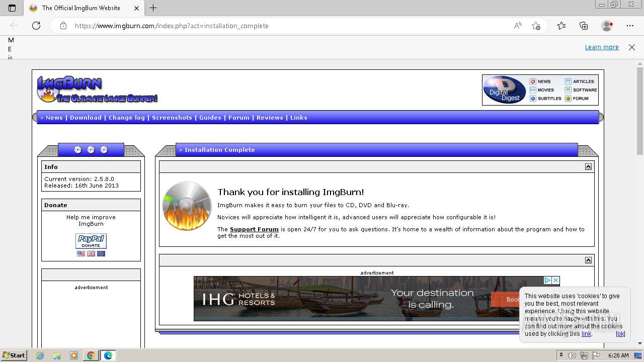
Task: Open the Favorites list icon
Action: pos(561,26)
